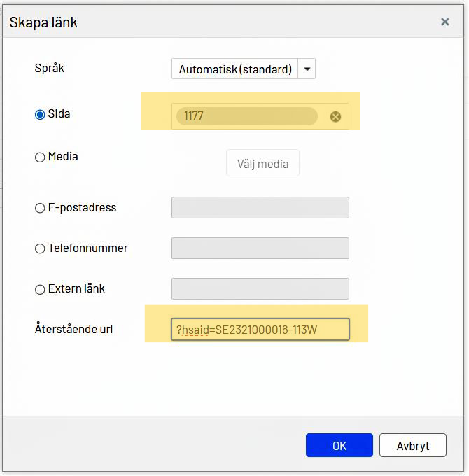Close the Skapa länk dialog
Image resolution: width=469 pixels, height=476 pixels.
(444, 22)
